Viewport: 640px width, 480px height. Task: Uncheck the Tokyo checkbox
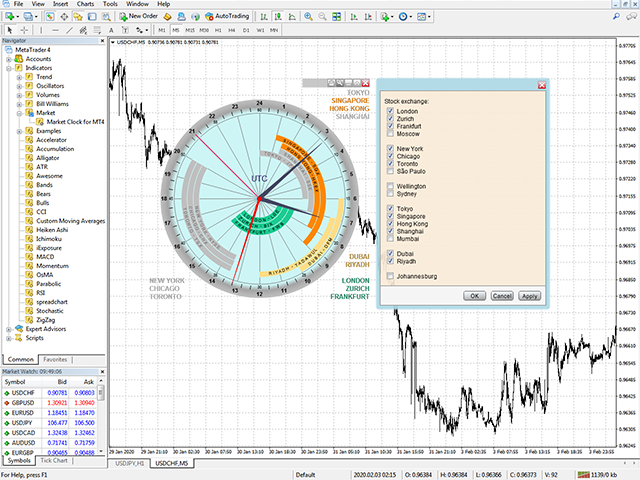point(390,209)
